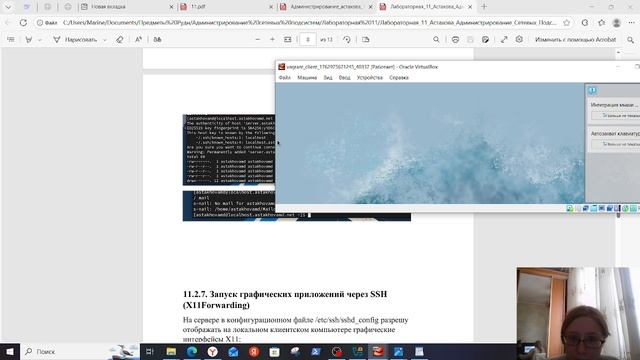
Task: Select the highlight tool in PDF toolbar
Action: [x=29, y=40]
